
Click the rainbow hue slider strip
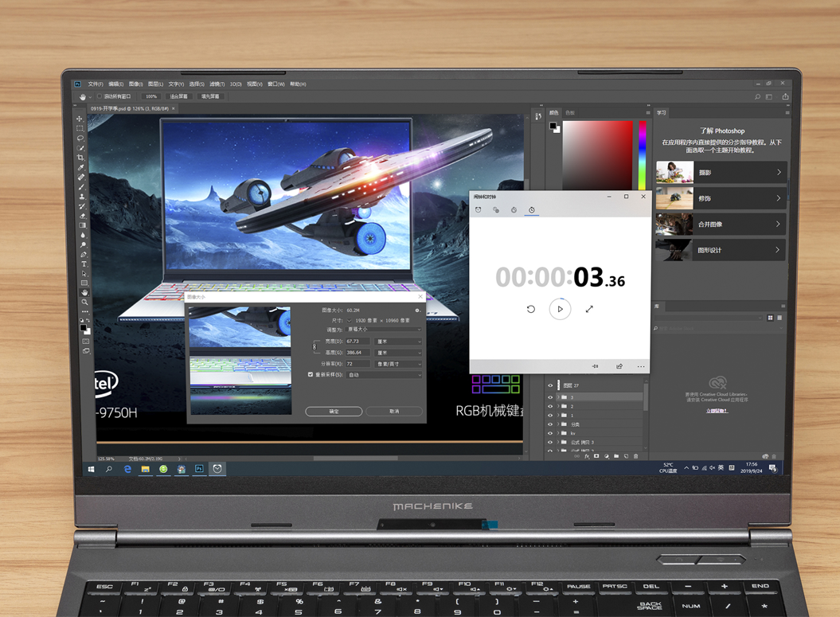click(x=642, y=155)
